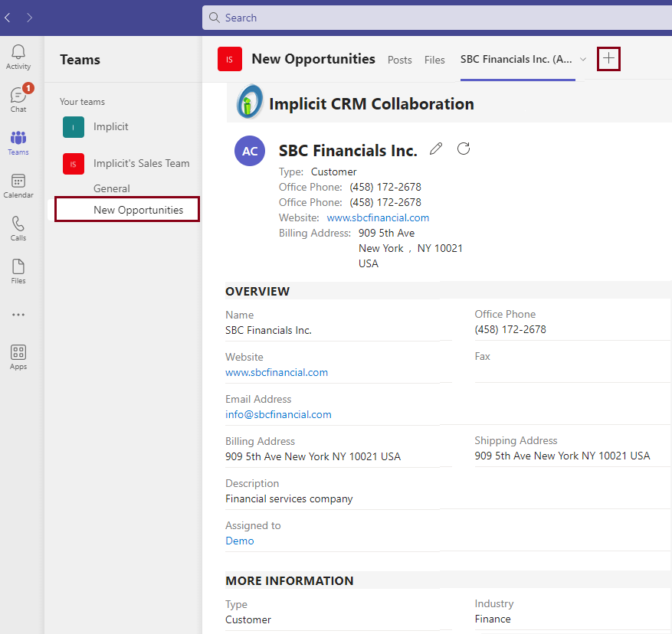
Task: Click in the Search box
Action: [437, 18]
